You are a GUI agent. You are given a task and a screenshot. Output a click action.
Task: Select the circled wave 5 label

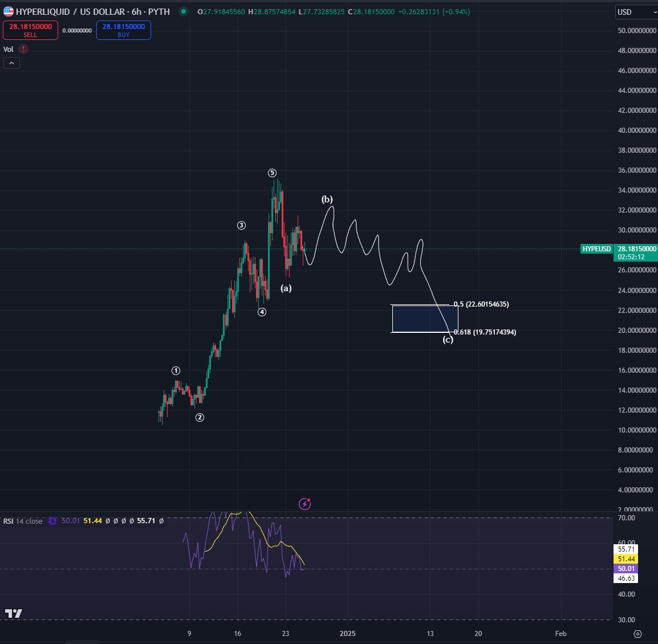(272, 173)
